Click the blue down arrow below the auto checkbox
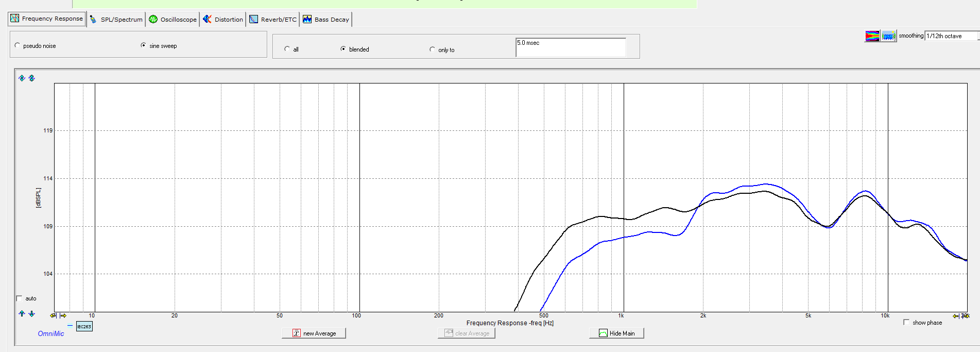 coord(32,313)
